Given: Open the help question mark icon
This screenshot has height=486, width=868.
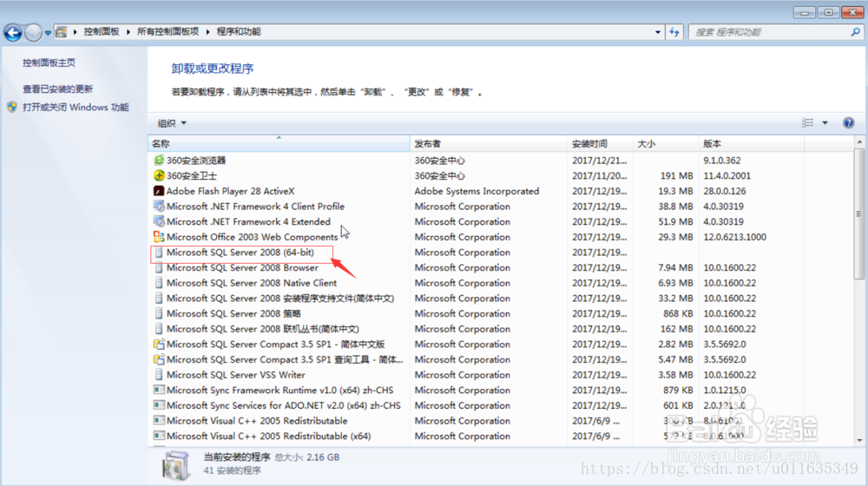Looking at the screenshot, I should point(848,123).
